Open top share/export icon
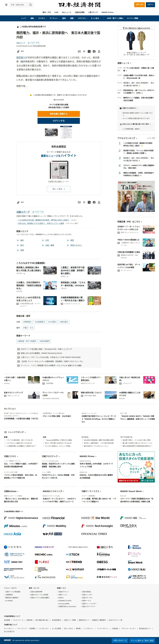The width and height of the screenshot is (159, 644). pyautogui.click(x=99, y=51)
